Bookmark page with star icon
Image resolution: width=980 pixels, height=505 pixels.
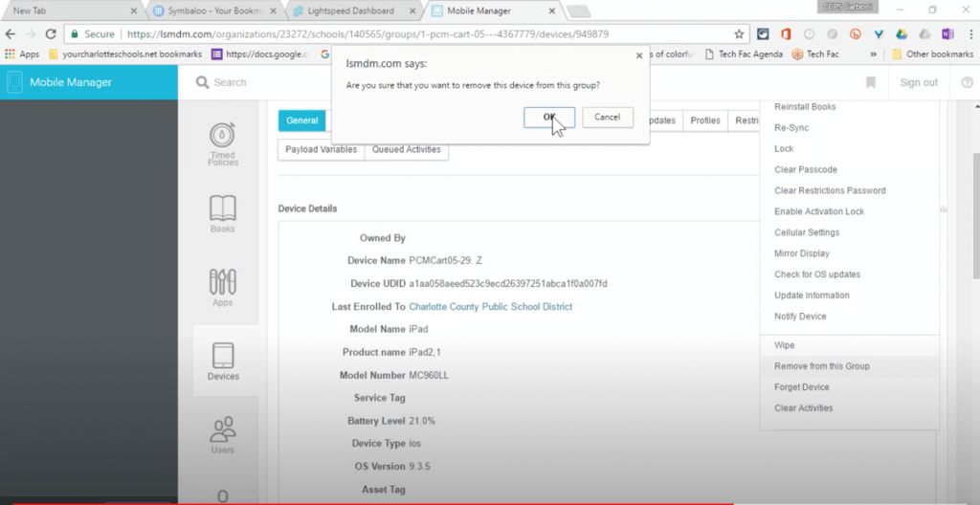739,34
